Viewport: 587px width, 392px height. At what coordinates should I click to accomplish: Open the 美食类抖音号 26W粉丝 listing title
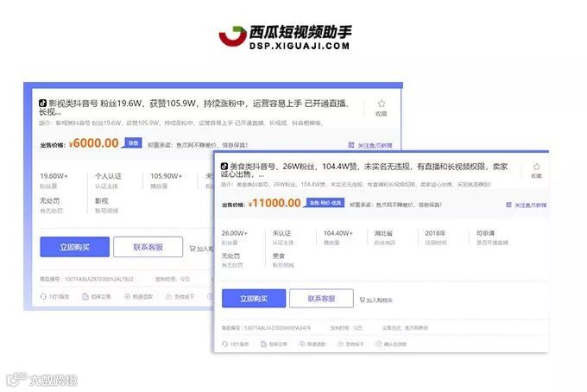364,170
